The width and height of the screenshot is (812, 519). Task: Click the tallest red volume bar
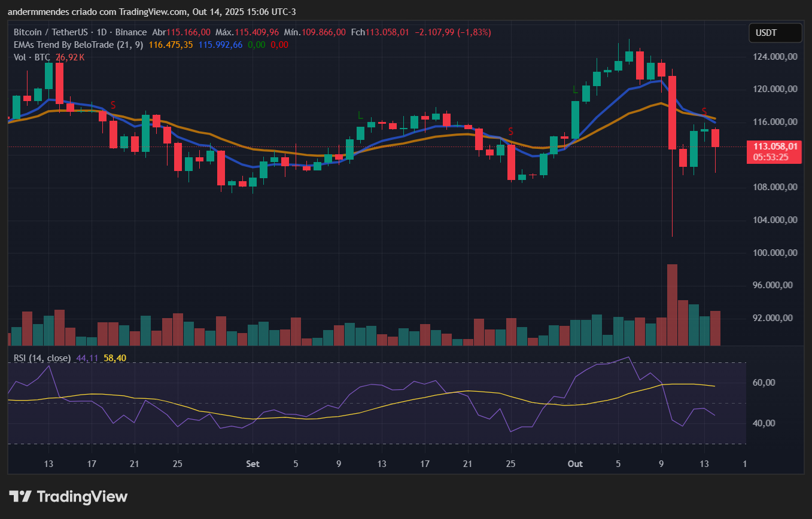pos(672,304)
